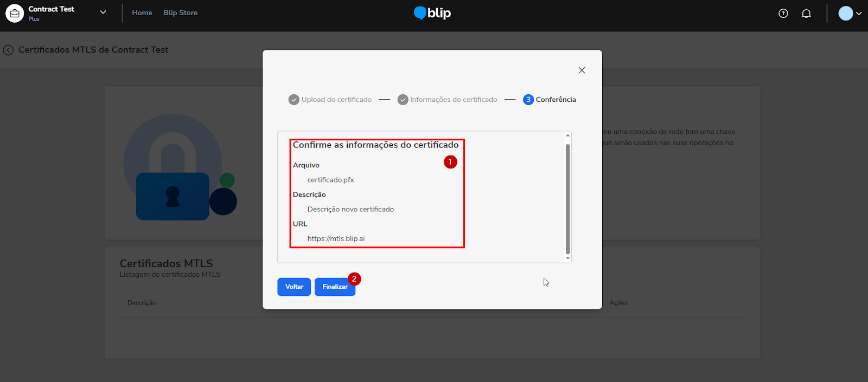Click the scrollbar down arrow in confirmation panel

click(568, 258)
